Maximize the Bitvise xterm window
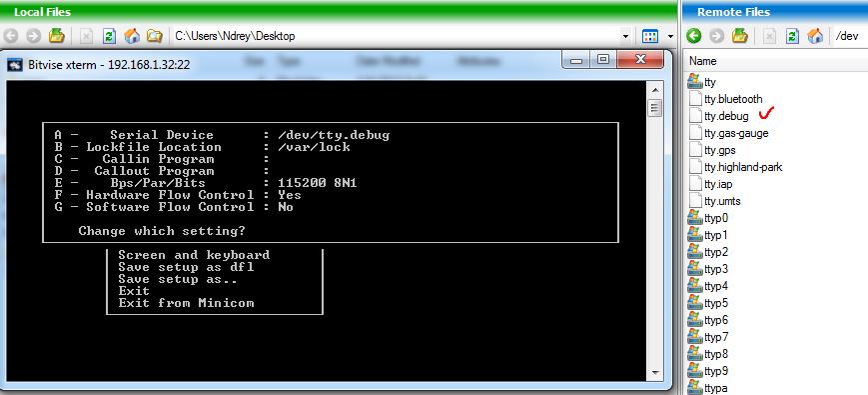This screenshot has height=395, width=868. (x=603, y=59)
